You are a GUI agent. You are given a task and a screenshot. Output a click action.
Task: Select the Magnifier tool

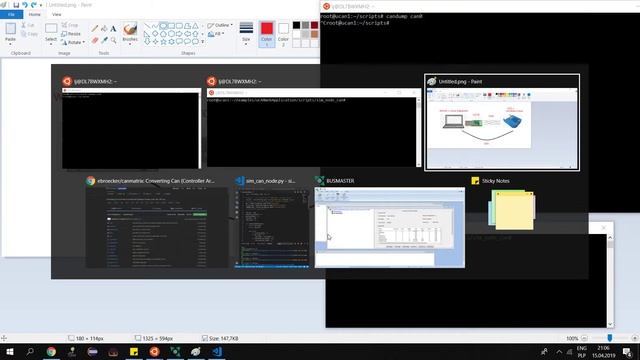113,40
